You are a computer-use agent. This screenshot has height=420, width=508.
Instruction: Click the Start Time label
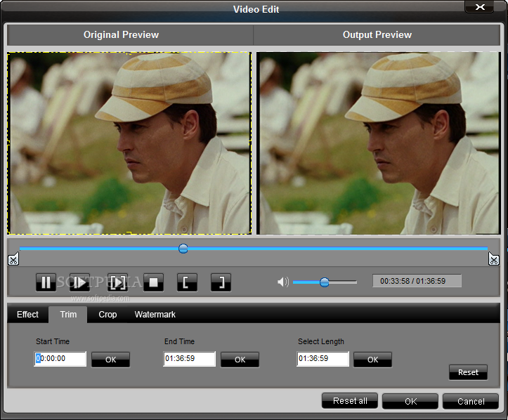pos(53,341)
